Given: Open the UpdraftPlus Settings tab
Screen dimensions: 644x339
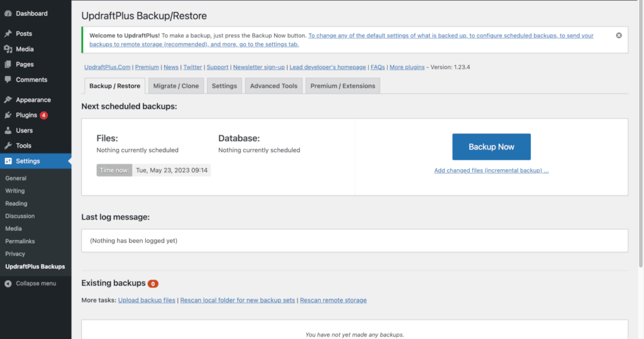Looking at the screenshot, I should pos(225,86).
